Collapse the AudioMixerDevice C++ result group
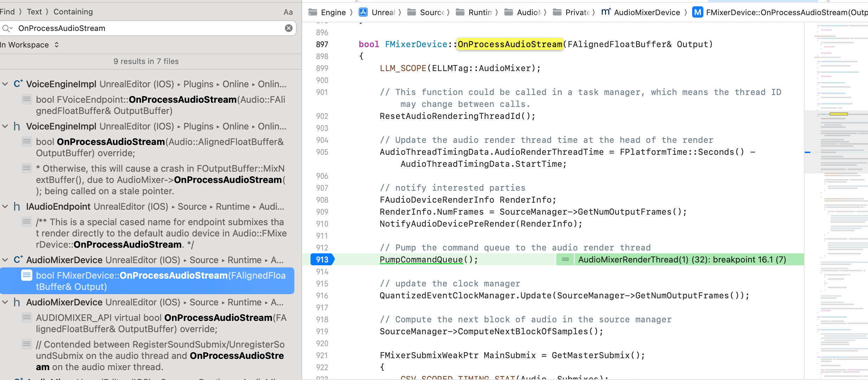868x380 pixels. pyautogui.click(x=5, y=260)
